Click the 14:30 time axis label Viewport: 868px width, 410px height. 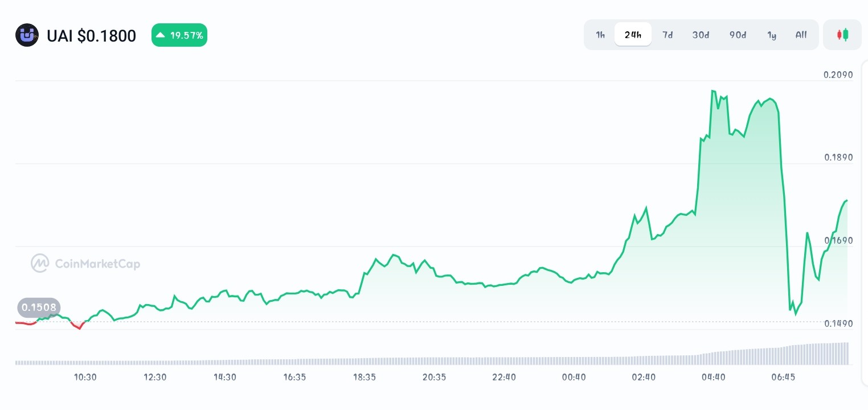(225, 377)
